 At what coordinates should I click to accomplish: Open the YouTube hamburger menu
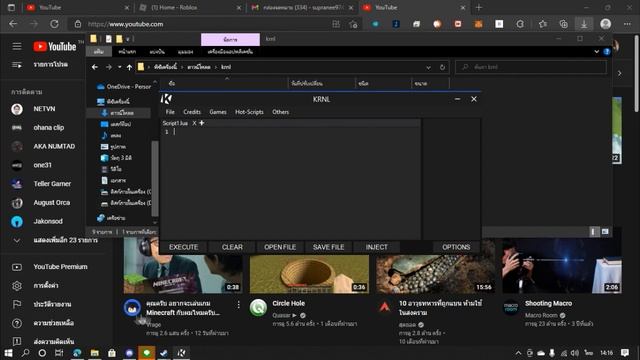click(17, 46)
